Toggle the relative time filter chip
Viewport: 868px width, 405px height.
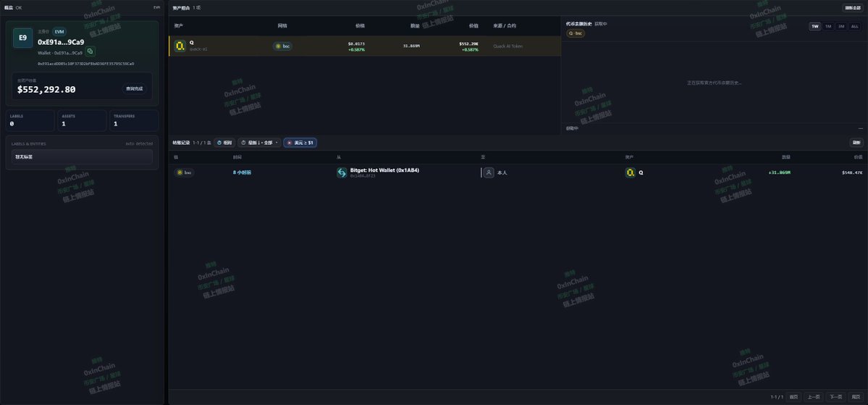224,143
